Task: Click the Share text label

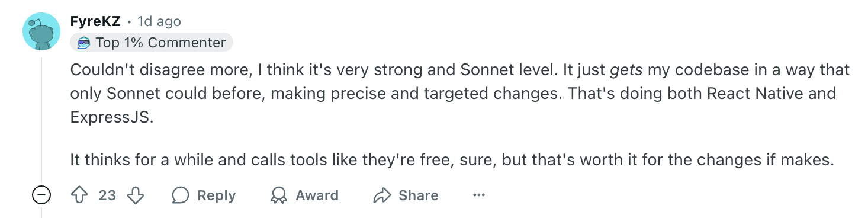Action: coord(419,195)
